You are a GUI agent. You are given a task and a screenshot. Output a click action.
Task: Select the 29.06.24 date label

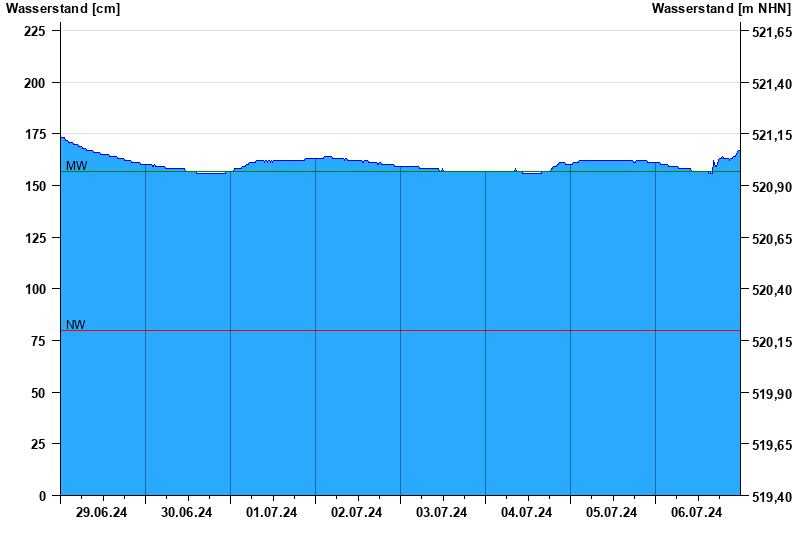102,513
